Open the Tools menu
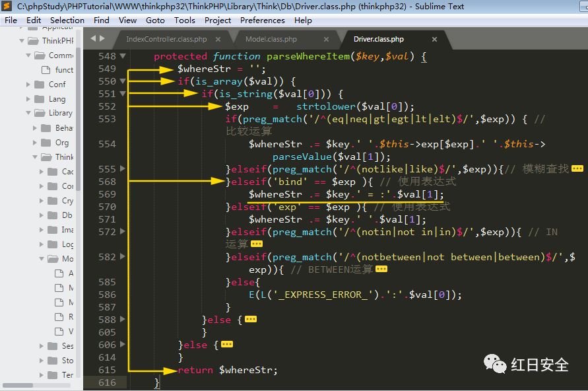Viewport: 588px width, 391px height. (185, 20)
